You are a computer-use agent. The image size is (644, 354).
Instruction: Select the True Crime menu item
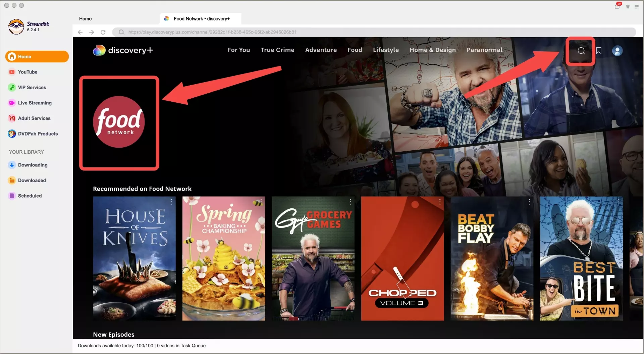[x=277, y=50]
